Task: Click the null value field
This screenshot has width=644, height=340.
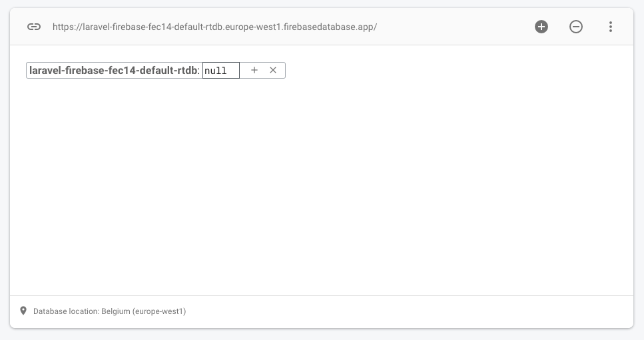Action: (x=220, y=71)
